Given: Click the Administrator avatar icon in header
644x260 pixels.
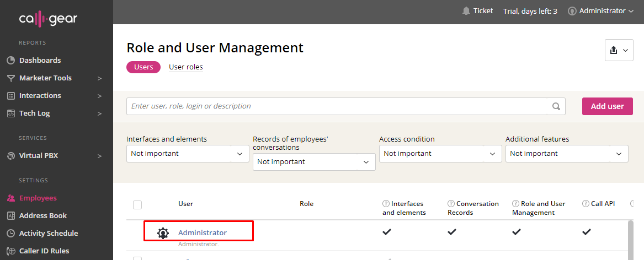Looking at the screenshot, I should pyautogui.click(x=572, y=11).
